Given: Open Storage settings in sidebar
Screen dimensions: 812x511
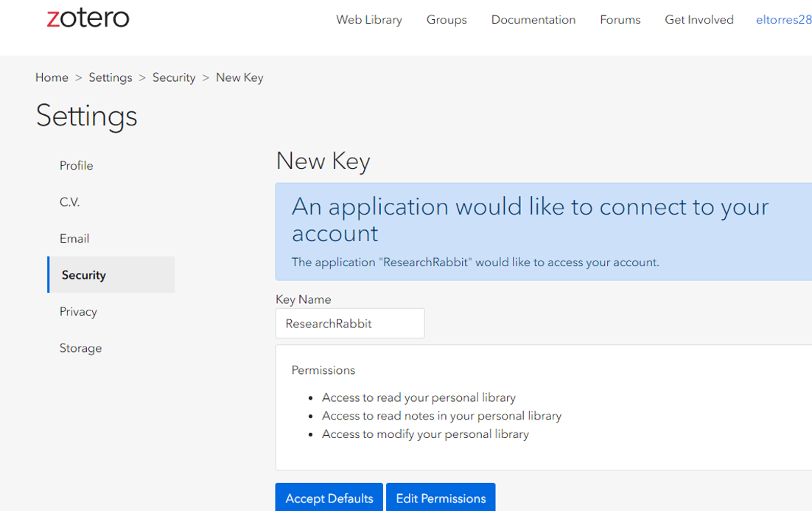Looking at the screenshot, I should pos(80,348).
